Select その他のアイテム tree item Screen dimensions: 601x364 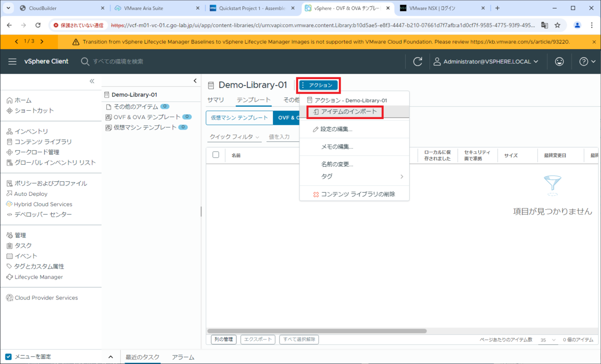(x=136, y=107)
